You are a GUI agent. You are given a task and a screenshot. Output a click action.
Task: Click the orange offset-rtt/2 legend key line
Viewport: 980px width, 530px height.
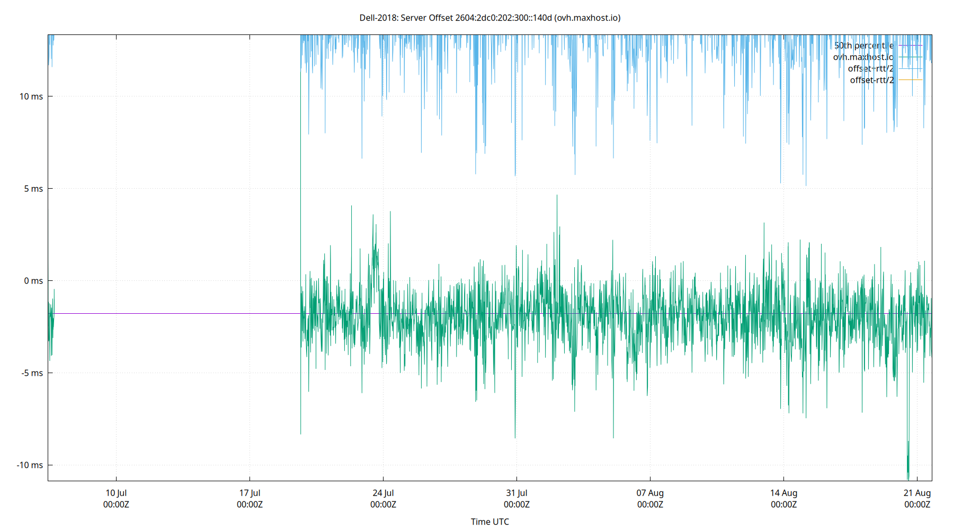pyautogui.click(x=910, y=80)
